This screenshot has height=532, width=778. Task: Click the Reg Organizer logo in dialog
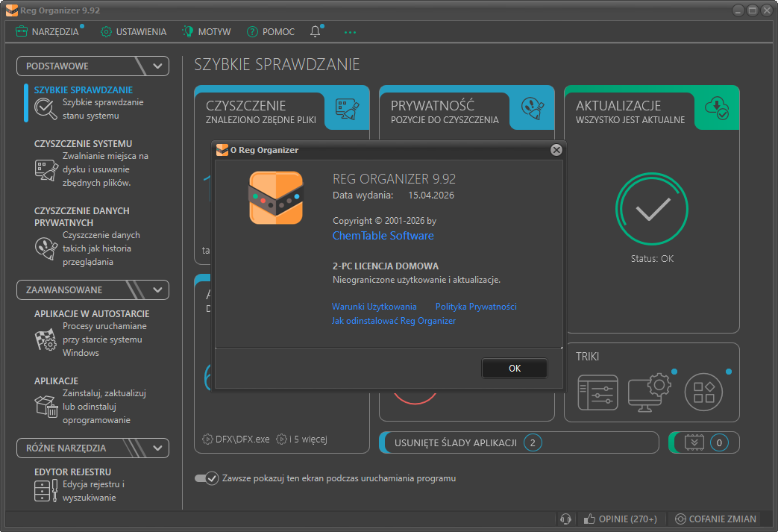click(x=276, y=198)
